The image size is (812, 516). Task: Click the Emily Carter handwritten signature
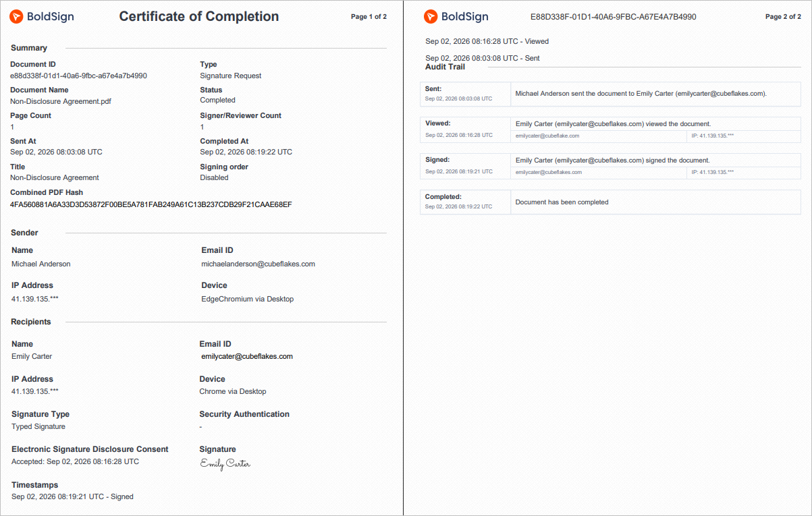tap(225, 463)
